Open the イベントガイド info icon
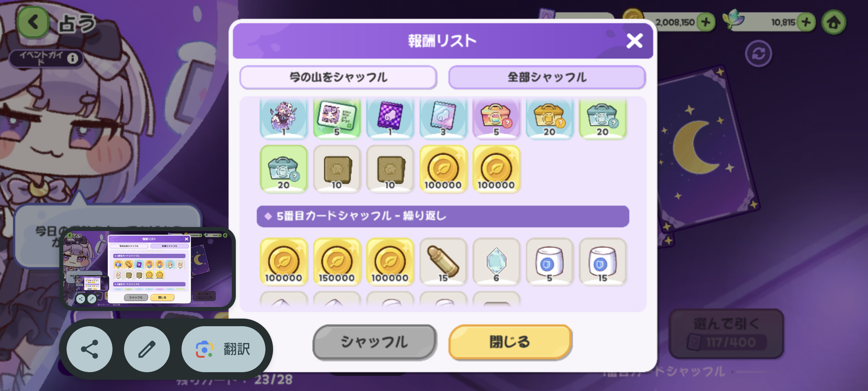Viewport: 868px width, 391px height. click(x=73, y=58)
